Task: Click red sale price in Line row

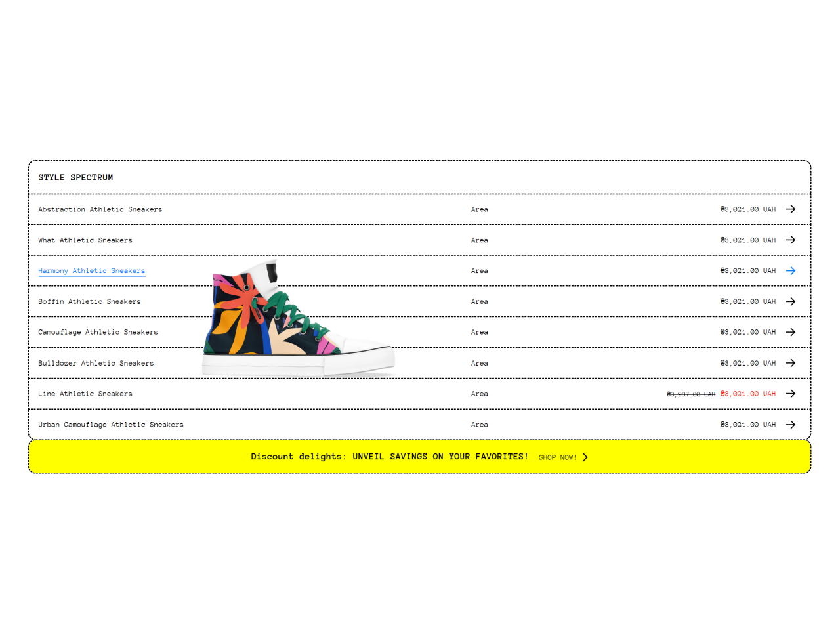Action: pos(748,394)
